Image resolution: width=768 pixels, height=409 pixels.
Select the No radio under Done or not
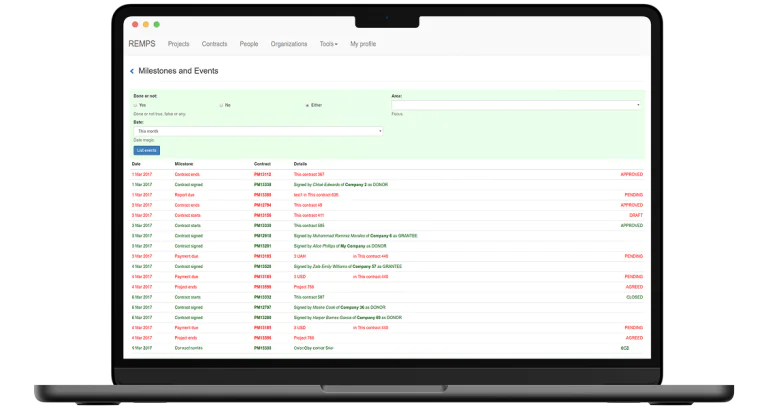(221, 105)
